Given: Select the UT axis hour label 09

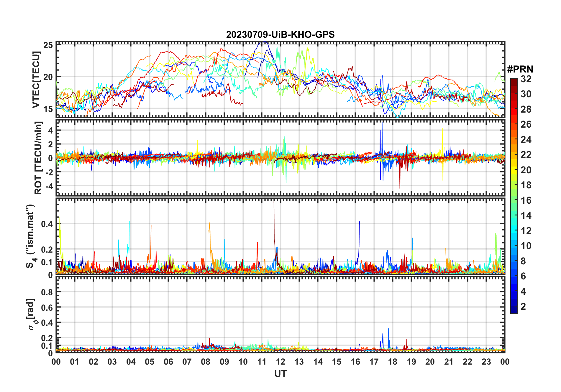Looking at the screenshot, I should (224, 362).
